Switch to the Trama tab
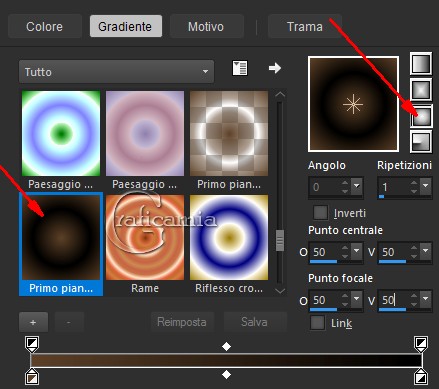 tap(305, 26)
